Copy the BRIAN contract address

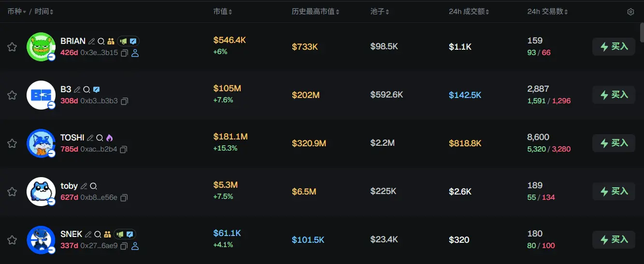(124, 53)
